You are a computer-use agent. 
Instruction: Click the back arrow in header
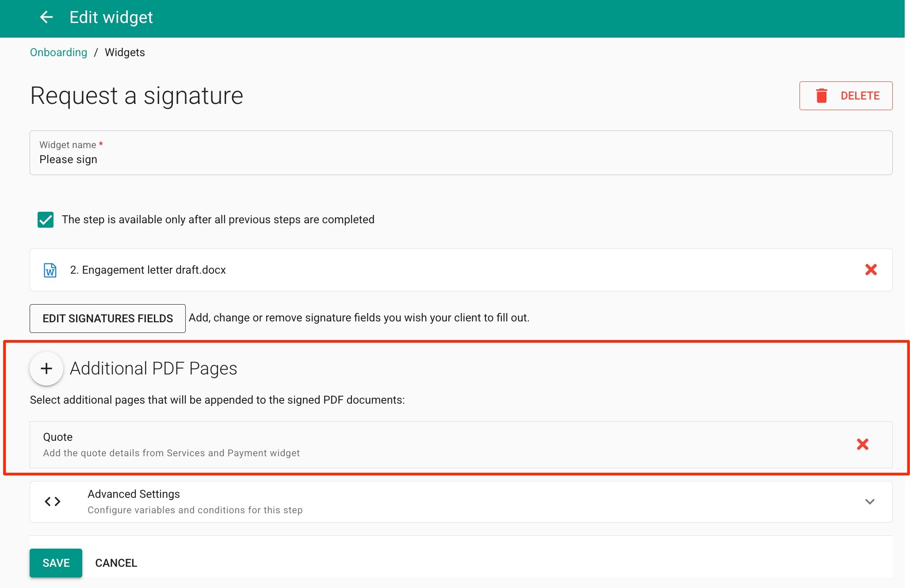46,17
